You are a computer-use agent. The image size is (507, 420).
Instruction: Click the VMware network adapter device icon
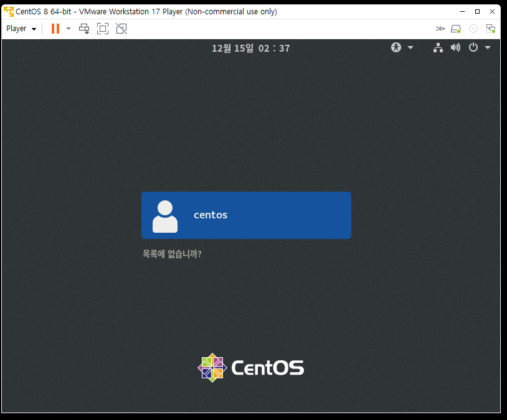pyautogui.click(x=491, y=29)
